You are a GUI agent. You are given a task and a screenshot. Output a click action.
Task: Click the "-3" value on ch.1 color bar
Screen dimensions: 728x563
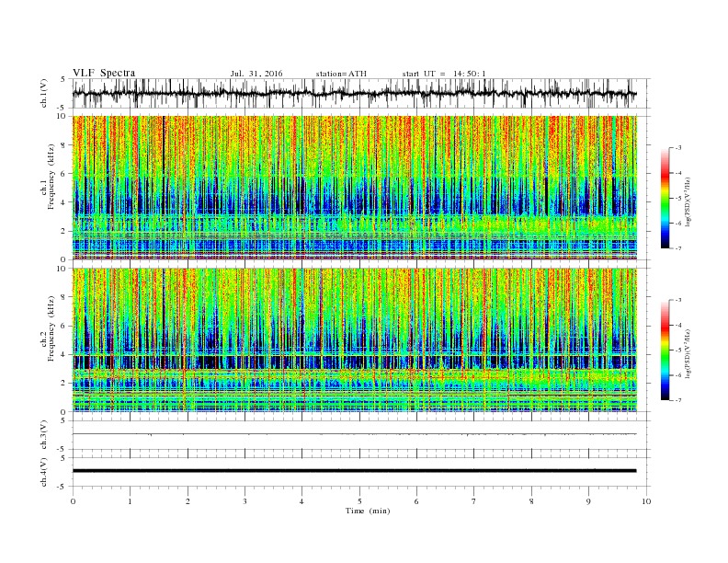click(x=677, y=148)
